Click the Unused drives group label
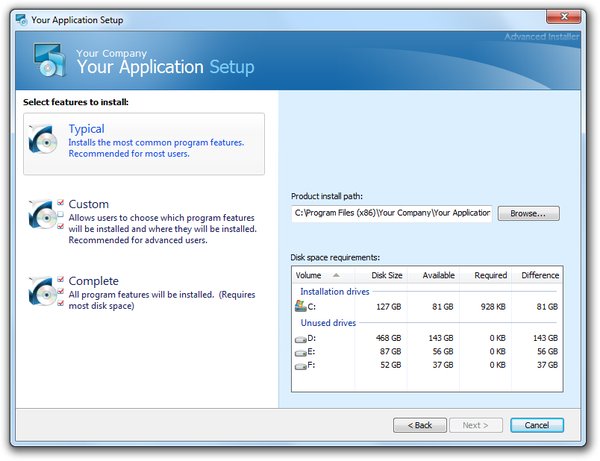 tap(328, 323)
